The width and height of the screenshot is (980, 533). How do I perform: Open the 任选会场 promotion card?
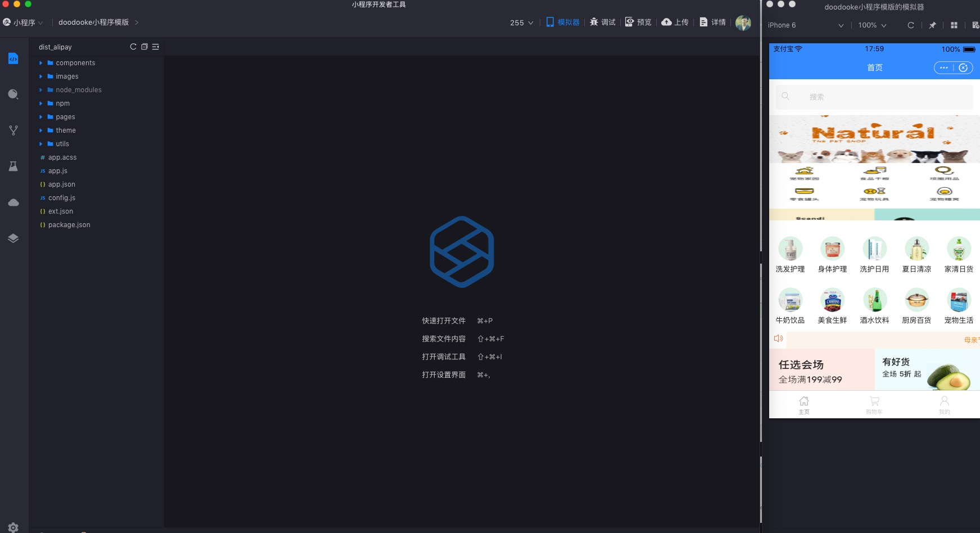[x=821, y=369]
